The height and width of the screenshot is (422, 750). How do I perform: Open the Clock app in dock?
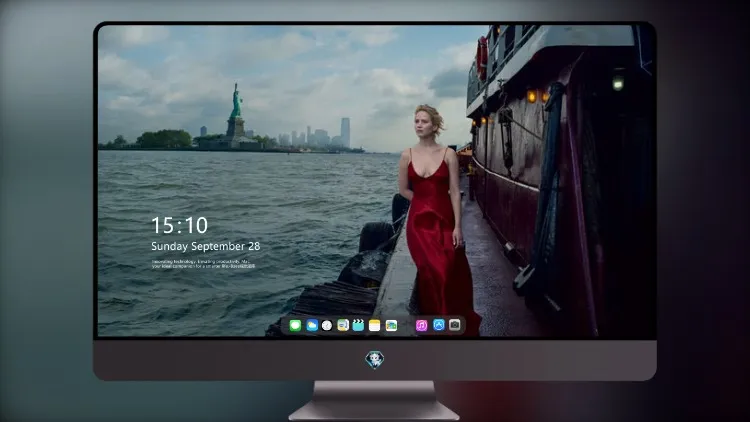pos(327,325)
